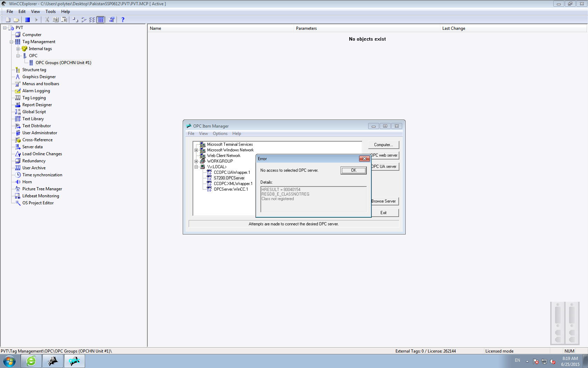Click the WinCC Explorer taskbar icon
Screen dimensions: 588x368
(x=53, y=361)
